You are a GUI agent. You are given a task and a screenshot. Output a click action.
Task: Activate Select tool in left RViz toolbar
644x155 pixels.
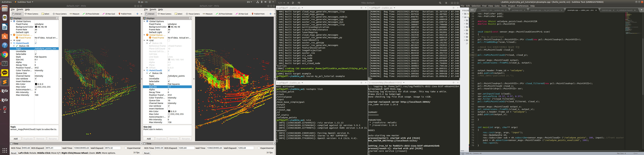click(45, 14)
